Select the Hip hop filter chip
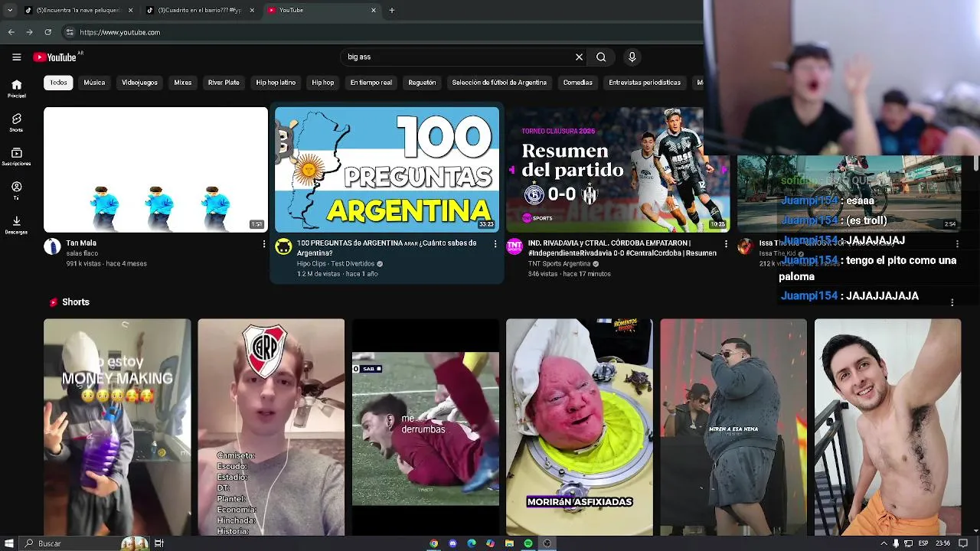The height and width of the screenshot is (551, 980). pyautogui.click(x=323, y=83)
